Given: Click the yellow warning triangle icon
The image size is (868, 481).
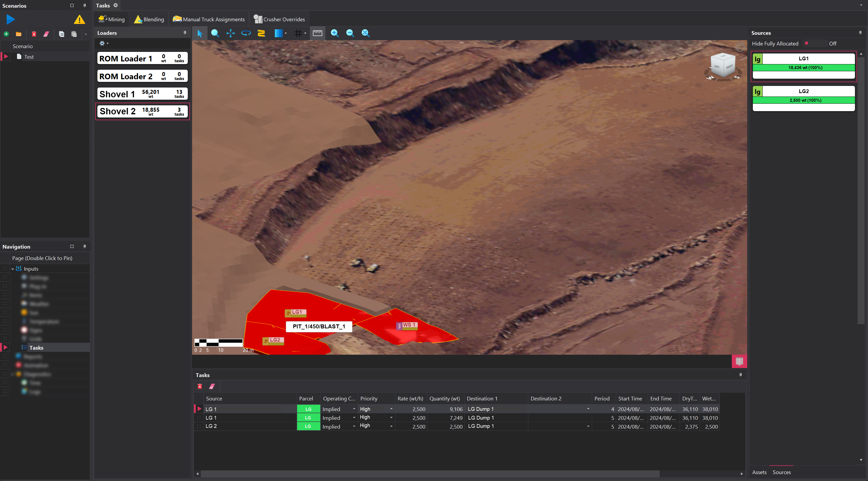Looking at the screenshot, I should pyautogui.click(x=79, y=19).
